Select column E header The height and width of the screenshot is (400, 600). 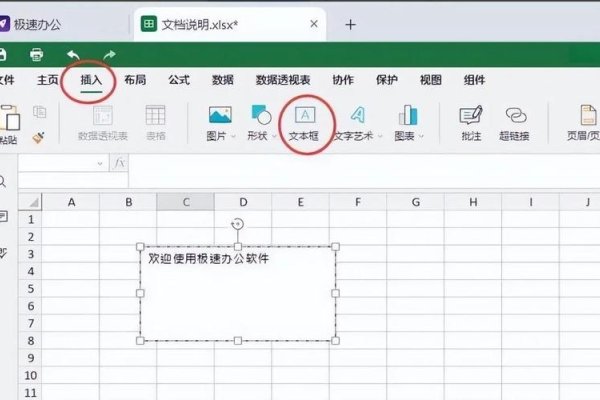tap(300, 202)
